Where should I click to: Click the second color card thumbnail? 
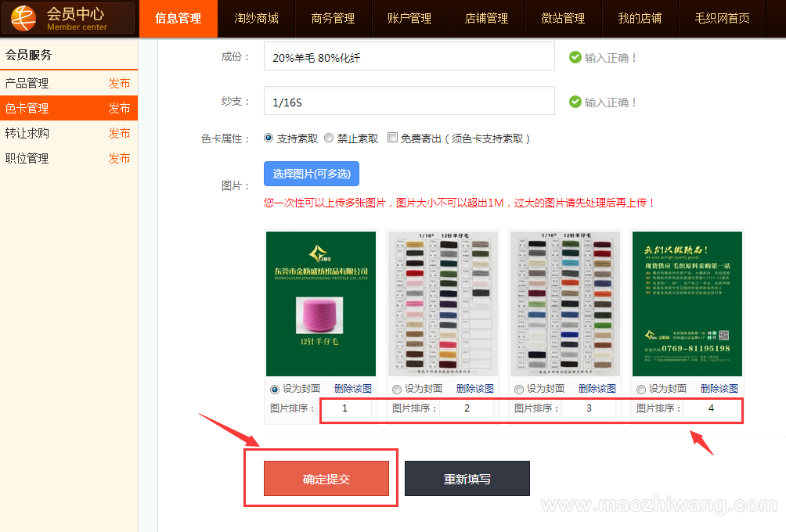tap(443, 304)
